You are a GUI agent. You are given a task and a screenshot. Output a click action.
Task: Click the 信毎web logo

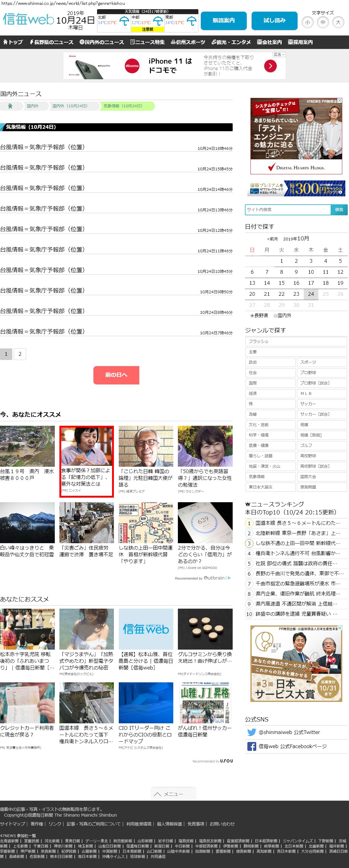point(28,20)
